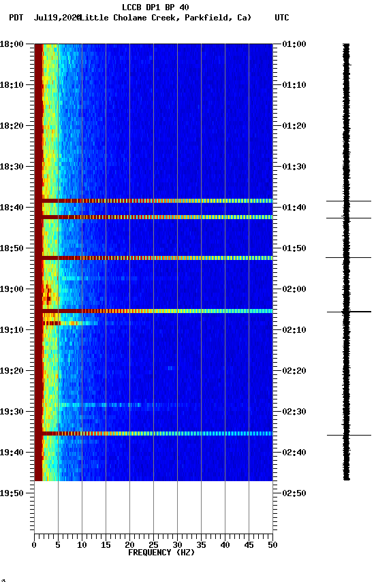Select the 19:40 PDT time label
The height and width of the screenshot is (588, 376).
pyautogui.click(x=12, y=453)
